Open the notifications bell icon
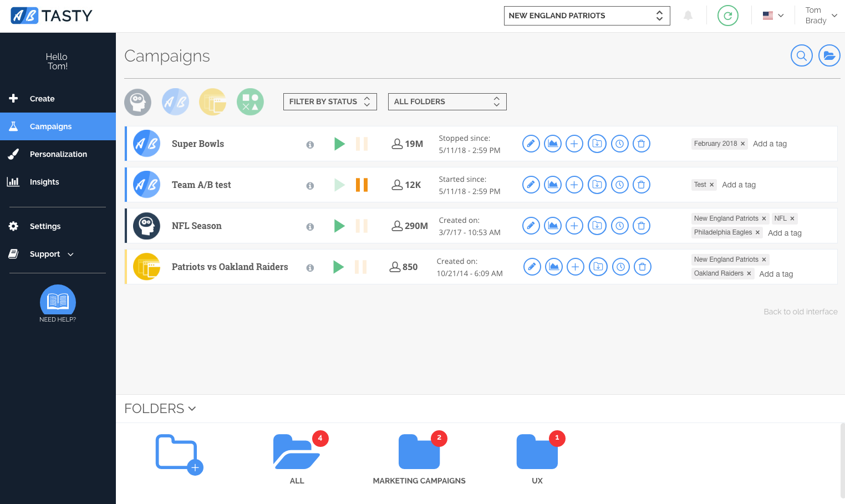 click(688, 16)
